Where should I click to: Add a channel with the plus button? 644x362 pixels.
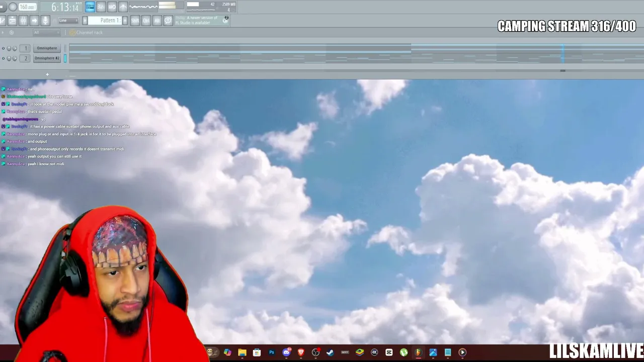click(47, 75)
